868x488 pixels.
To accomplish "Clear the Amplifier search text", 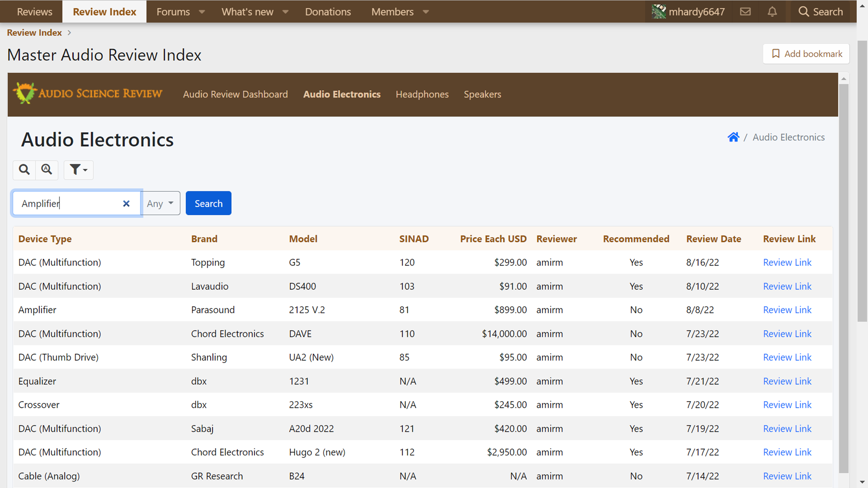I will tap(126, 203).
